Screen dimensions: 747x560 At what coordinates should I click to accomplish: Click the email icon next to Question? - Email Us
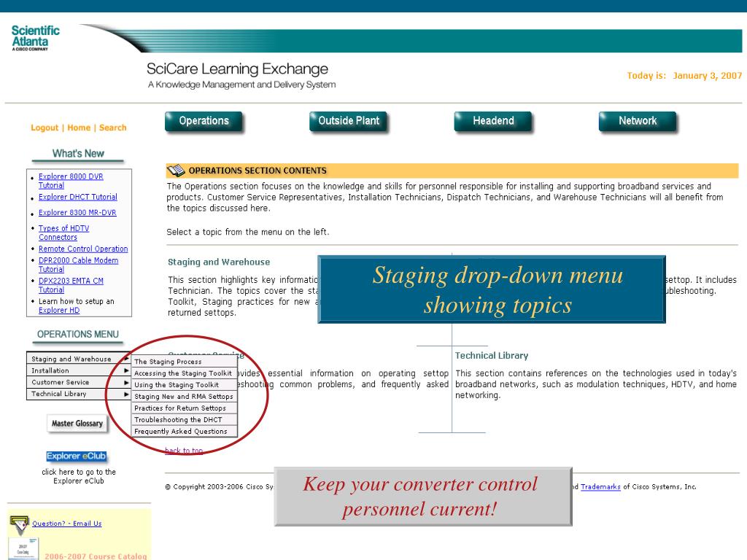(19, 525)
